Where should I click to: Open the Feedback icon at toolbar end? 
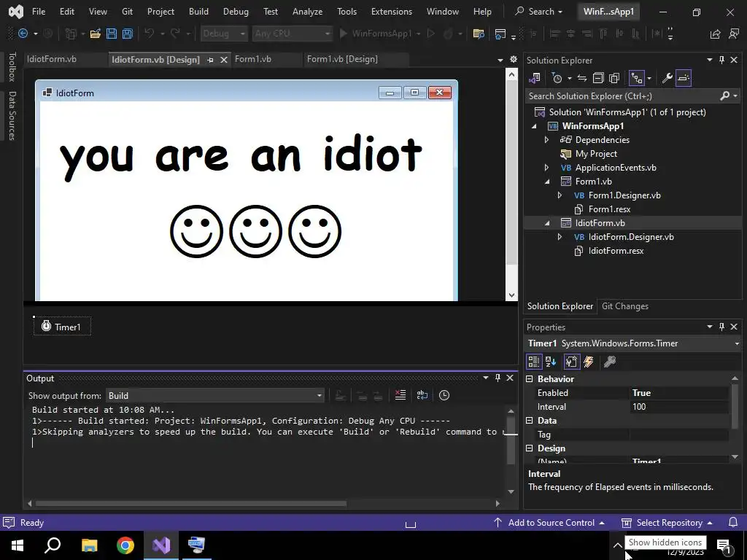point(734,34)
